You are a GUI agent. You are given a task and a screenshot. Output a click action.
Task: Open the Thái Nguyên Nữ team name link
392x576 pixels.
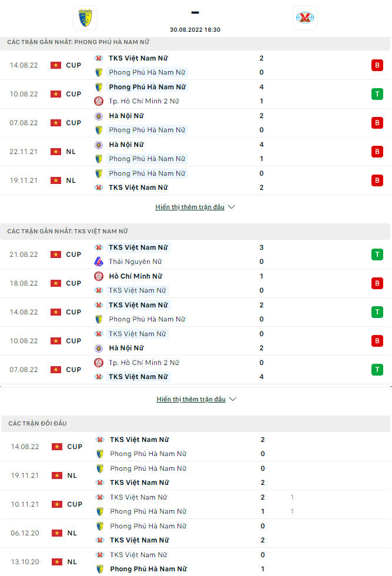(135, 262)
